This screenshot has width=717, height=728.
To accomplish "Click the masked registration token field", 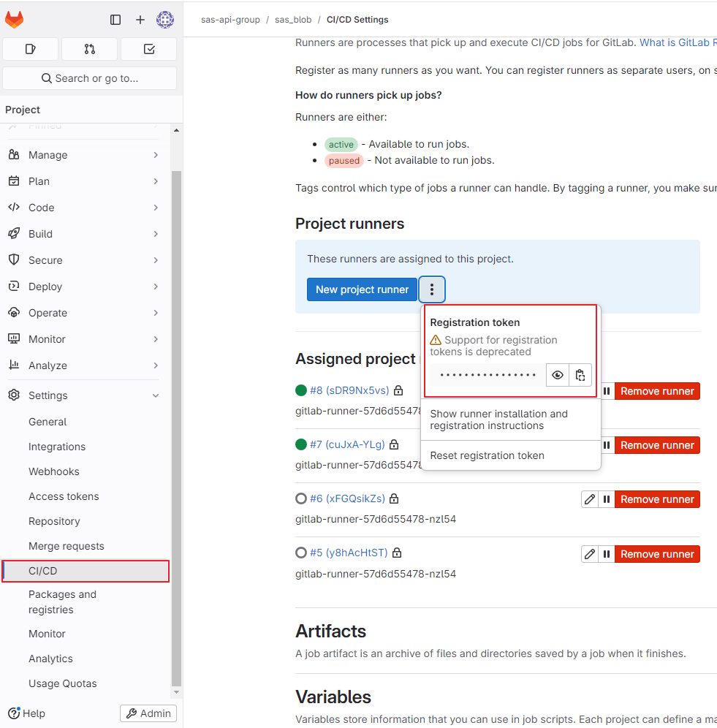I will [x=488, y=375].
